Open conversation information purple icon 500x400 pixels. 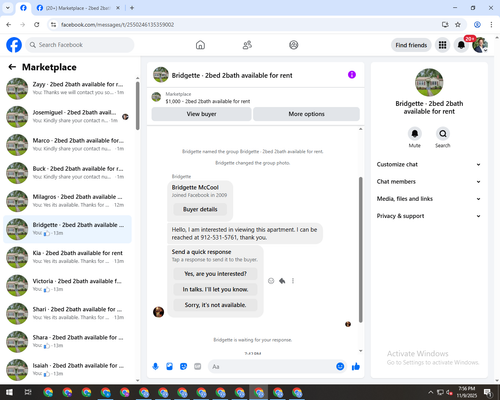click(x=352, y=75)
